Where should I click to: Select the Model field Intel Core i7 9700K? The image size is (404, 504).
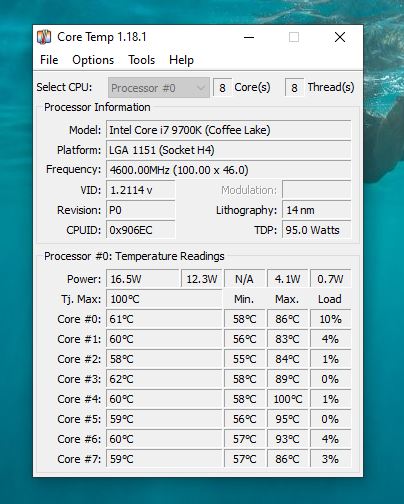click(x=229, y=130)
